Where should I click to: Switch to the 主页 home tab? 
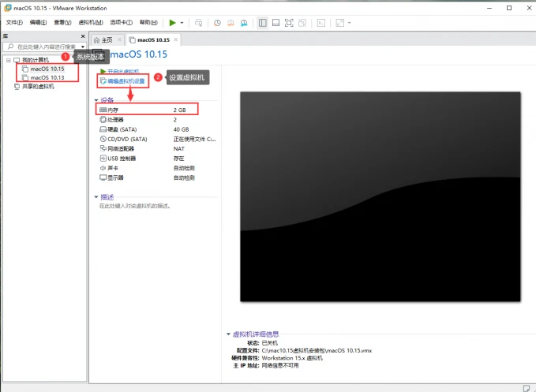coord(106,39)
